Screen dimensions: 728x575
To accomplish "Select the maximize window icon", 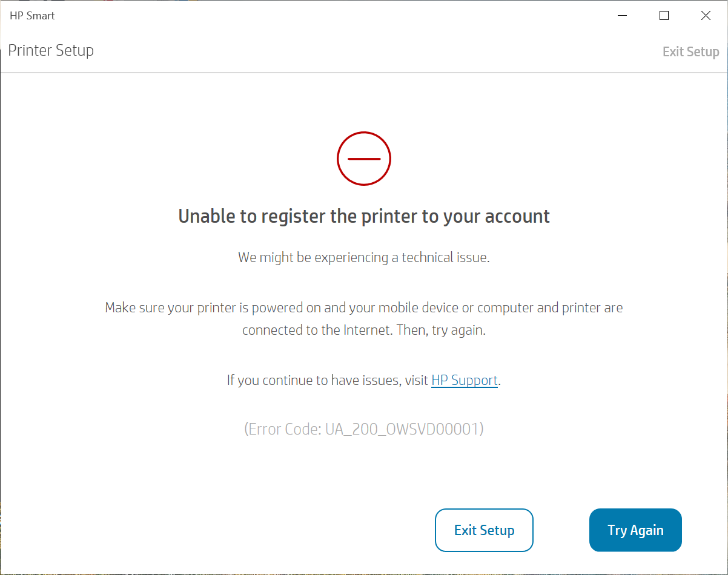I will (664, 16).
